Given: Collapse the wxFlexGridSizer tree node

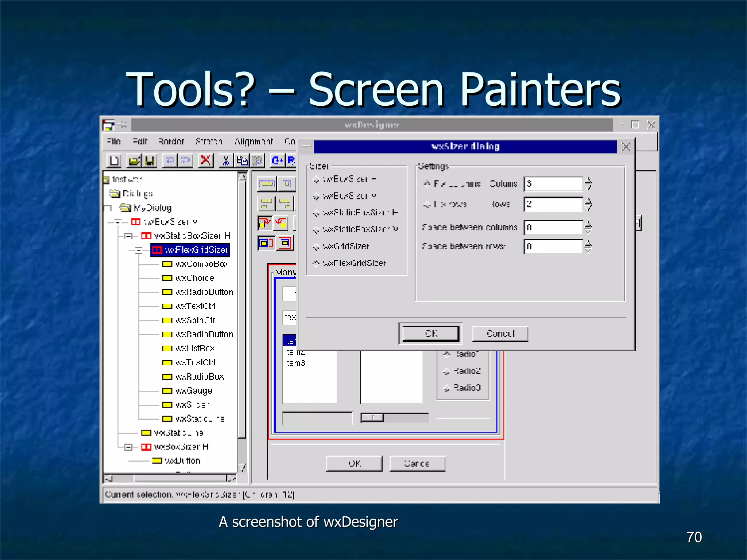Looking at the screenshot, I should tap(139, 250).
